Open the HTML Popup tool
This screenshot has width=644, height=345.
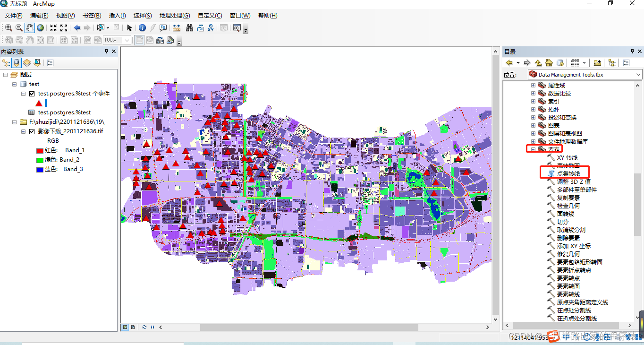point(163,28)
